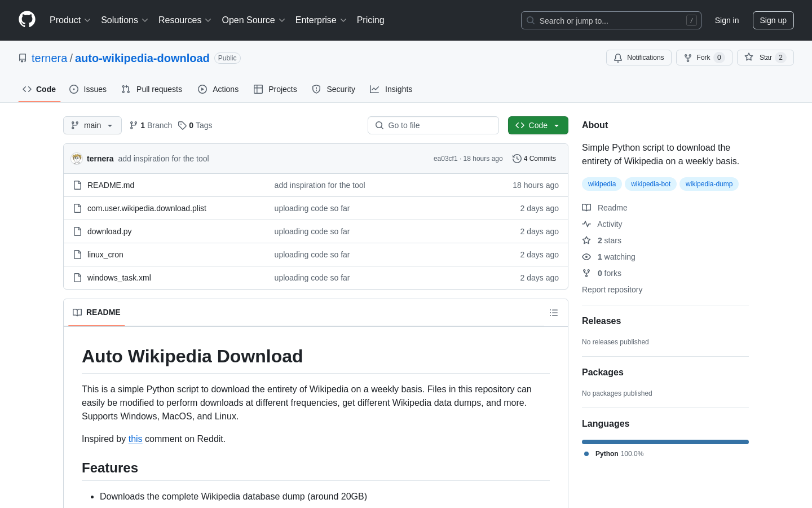This screenshot has width=812, height=508.
Task: Click the book icon beside Readme
Action: (586, 208)
